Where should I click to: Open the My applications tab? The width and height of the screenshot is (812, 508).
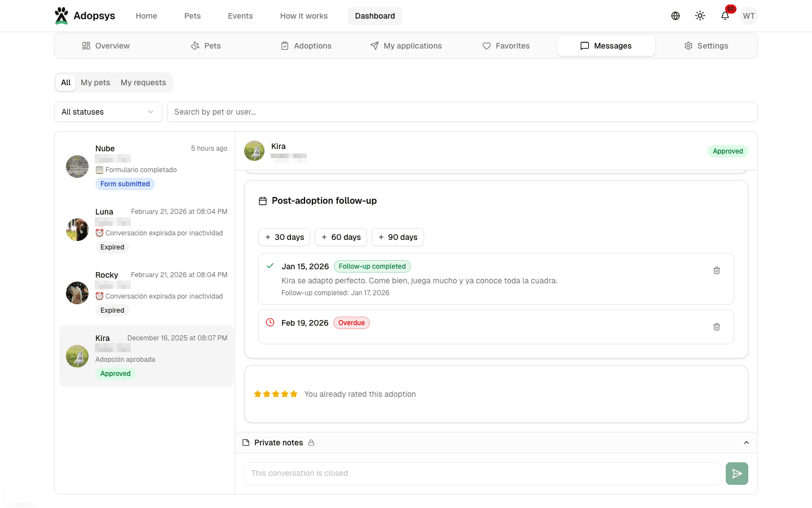(406, 46)
